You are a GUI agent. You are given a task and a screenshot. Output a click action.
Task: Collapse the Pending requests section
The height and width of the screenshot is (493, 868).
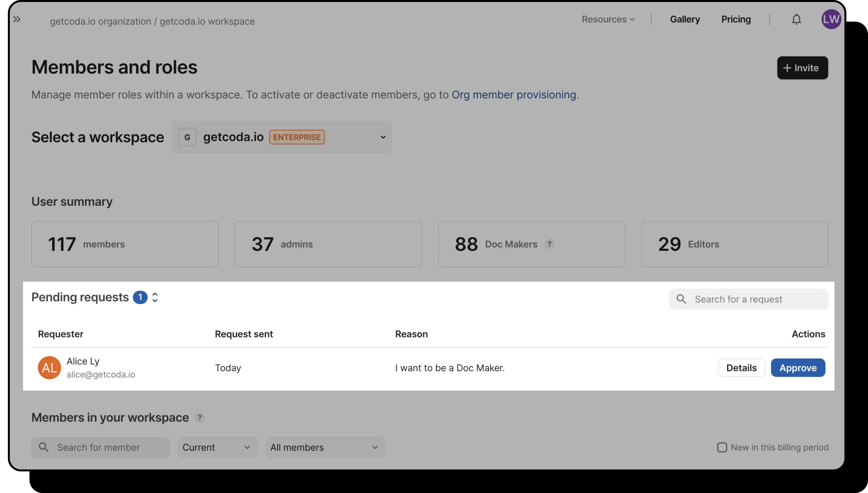pos(155,297)
